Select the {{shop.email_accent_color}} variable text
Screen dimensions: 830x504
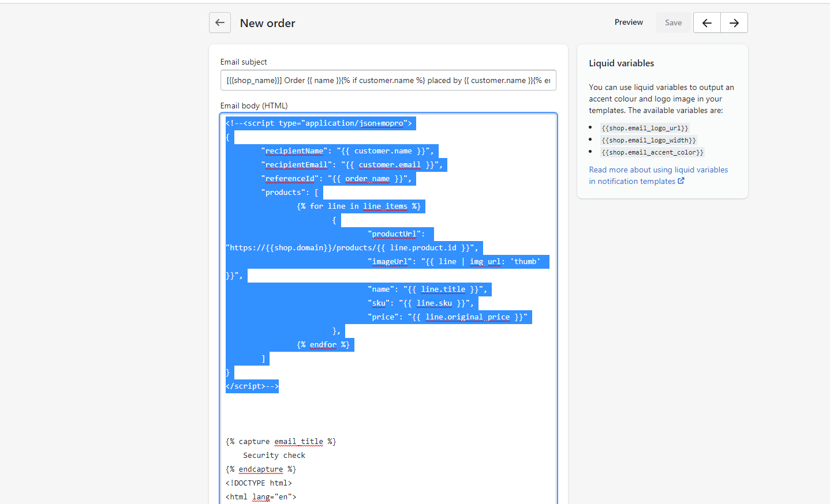(652, 152)
